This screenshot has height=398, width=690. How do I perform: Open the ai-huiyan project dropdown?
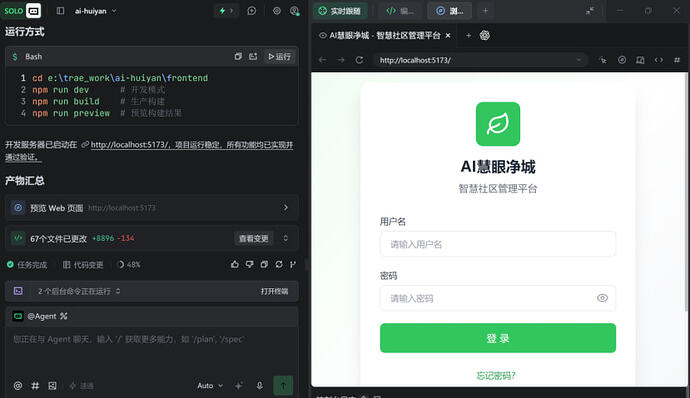95,11
